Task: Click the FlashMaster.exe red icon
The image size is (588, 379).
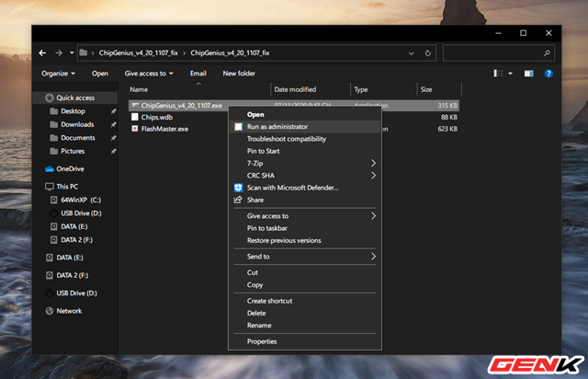Action: pyautogui.click(x=135, y=129)
